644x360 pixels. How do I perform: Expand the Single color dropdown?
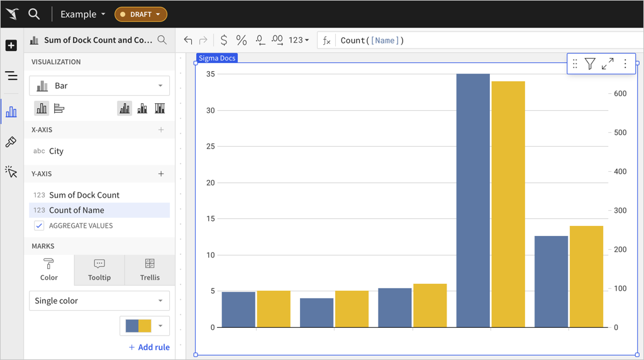coord(99,301)
